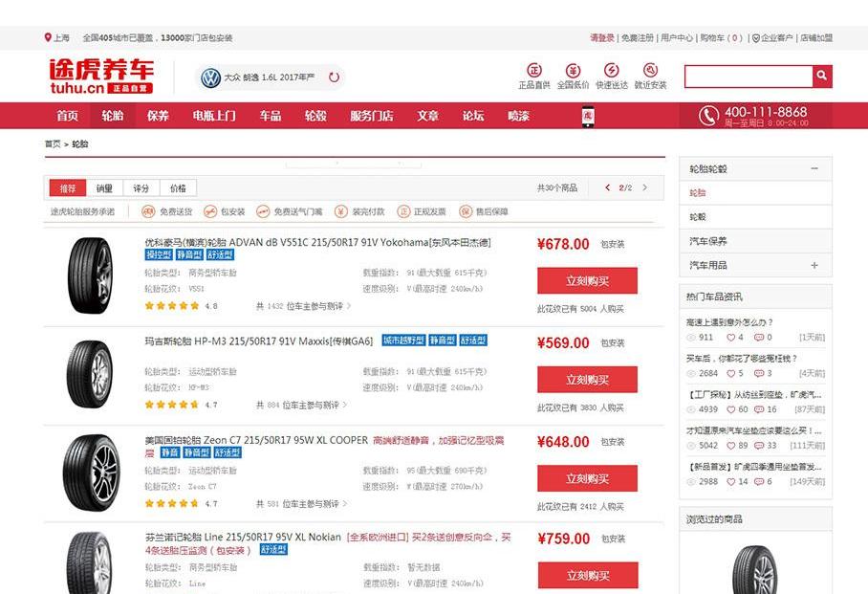The height and width of the screenshot is (594, 868).
Task: Open 581 位车主参与测评 reviews arrow
Action: pyautogui.click(x=345, y=503)
